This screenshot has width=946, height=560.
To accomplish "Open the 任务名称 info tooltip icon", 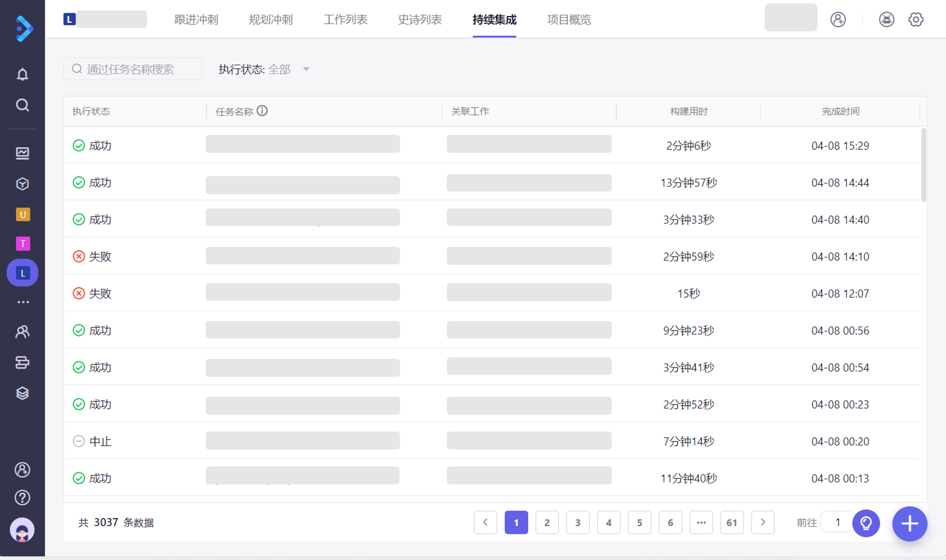I will (x=263, y=111).
